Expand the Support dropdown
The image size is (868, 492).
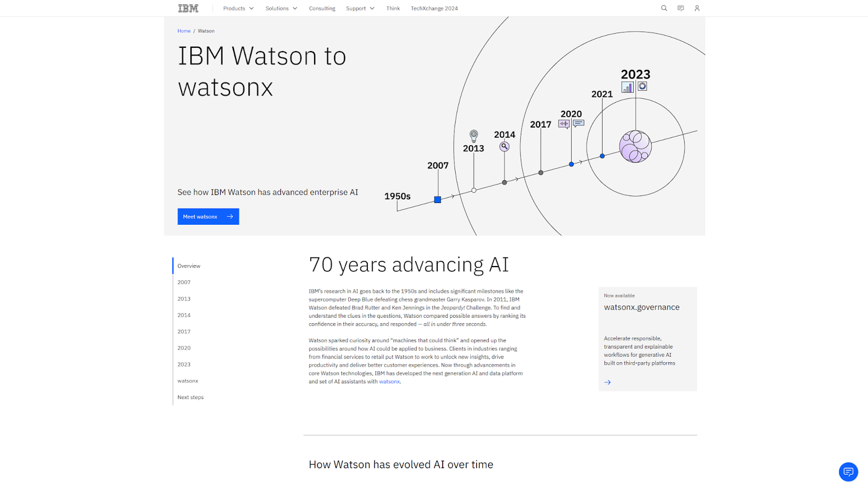tap(360, 8)
